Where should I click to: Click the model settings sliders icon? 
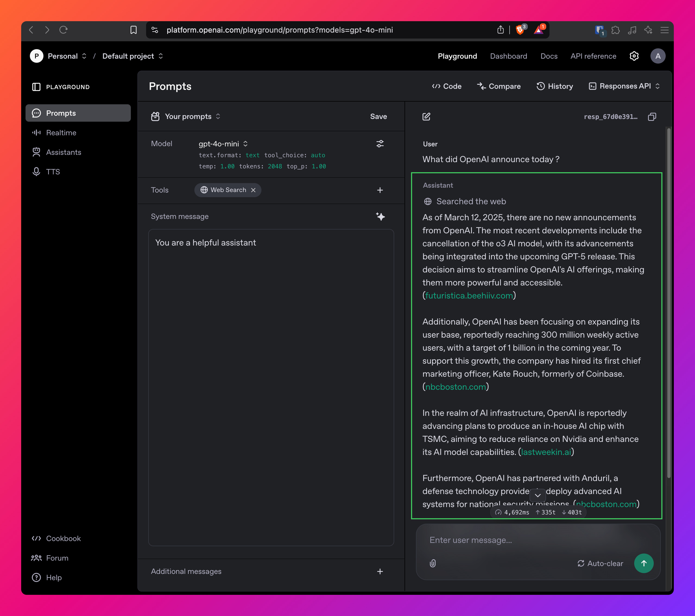pos(380,144)
